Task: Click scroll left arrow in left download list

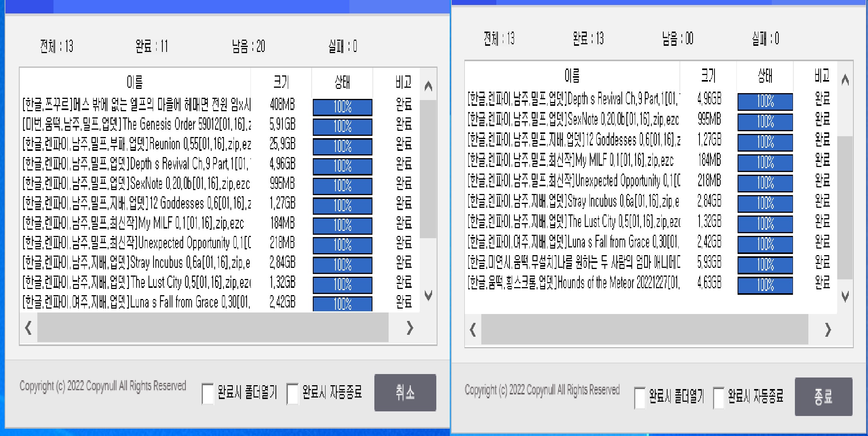Action: click(x=28, y=328)
